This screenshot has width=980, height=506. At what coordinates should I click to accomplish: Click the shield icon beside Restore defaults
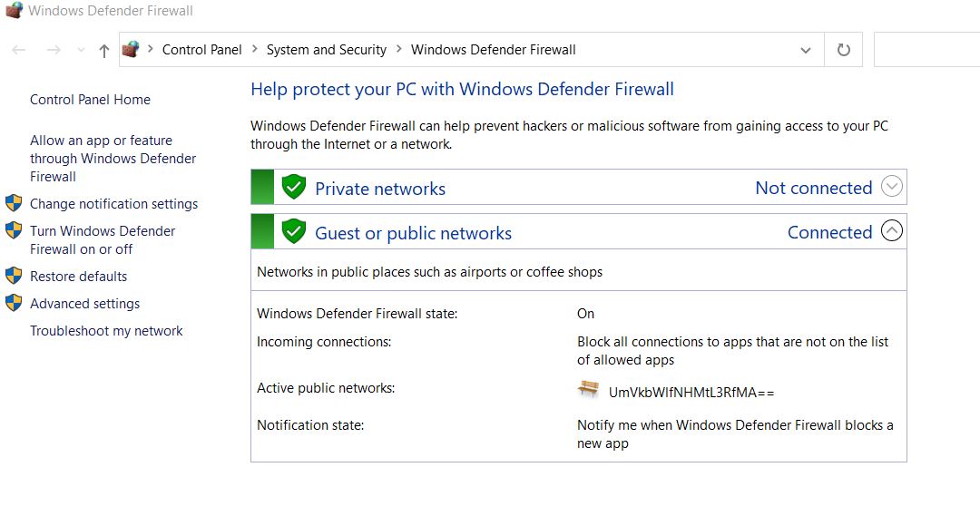(13, 276)
